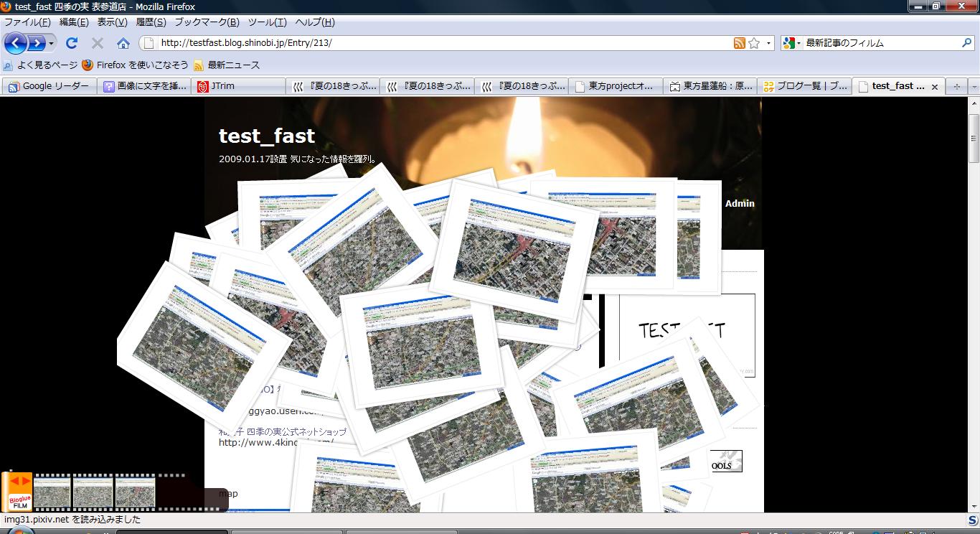The width and height of the screenshot is (980, 534).
Task: Select the second film strip thumbnail
Action: click(x=93, y=492)
